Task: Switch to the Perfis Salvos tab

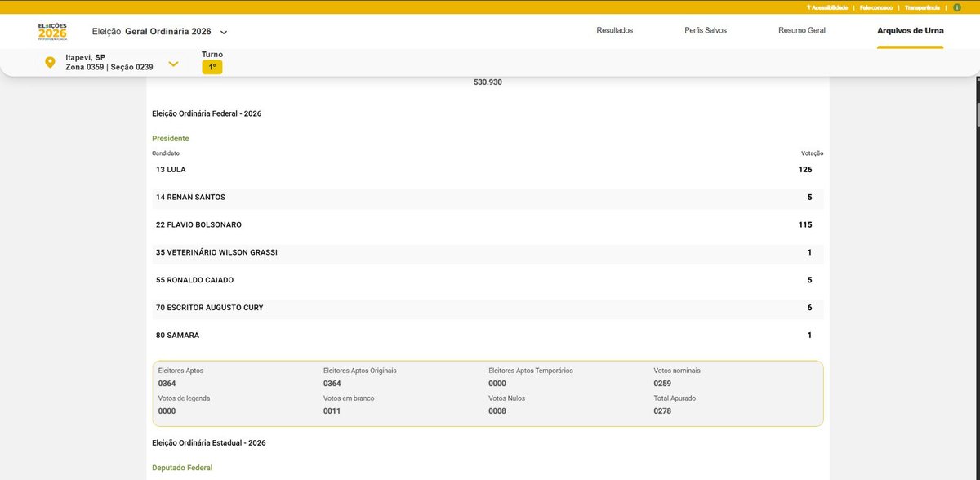Action: (706, 31)
